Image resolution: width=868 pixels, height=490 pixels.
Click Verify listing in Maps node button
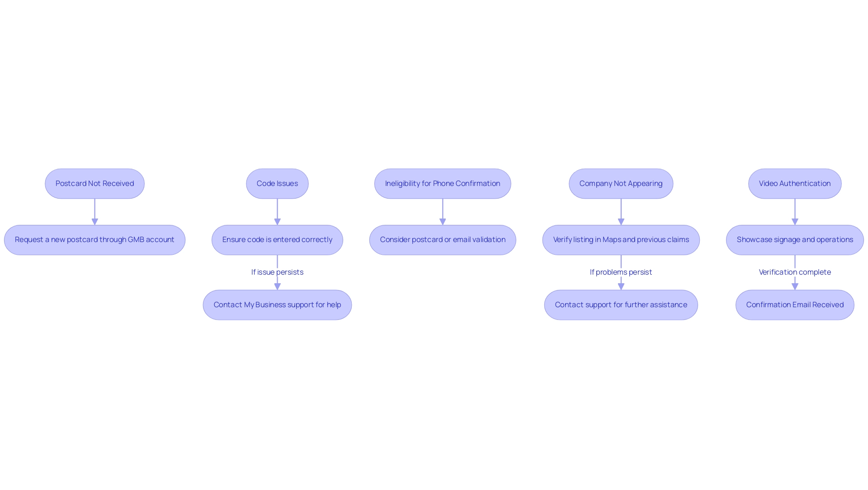pos(621,239)
